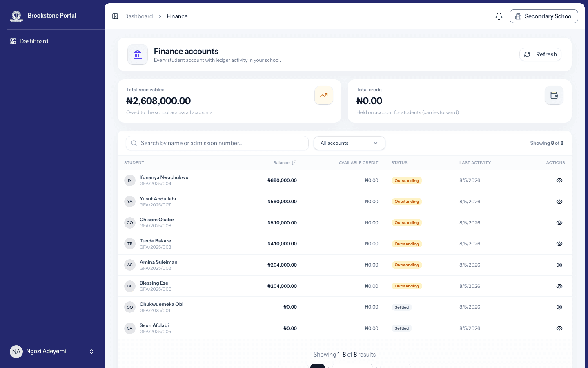Click the TB avatar for Tunde Bakare
Image resolution: width=588 pixels, height=368 pixels.
pos(130,244)
